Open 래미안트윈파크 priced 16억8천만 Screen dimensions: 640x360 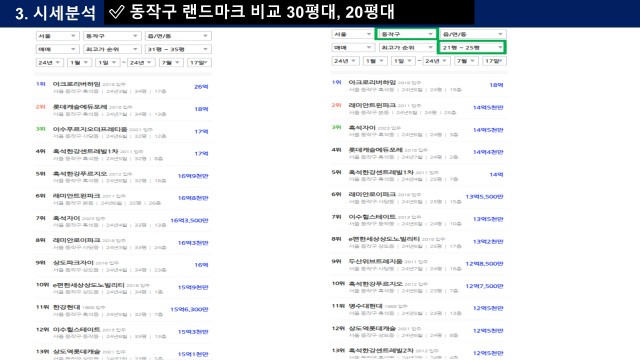point(76,196)
